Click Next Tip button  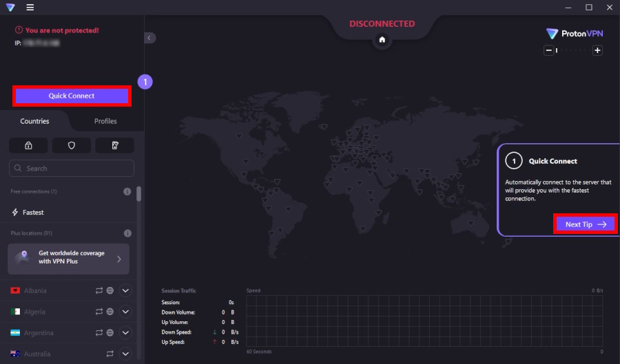click(x=585, y=224)
